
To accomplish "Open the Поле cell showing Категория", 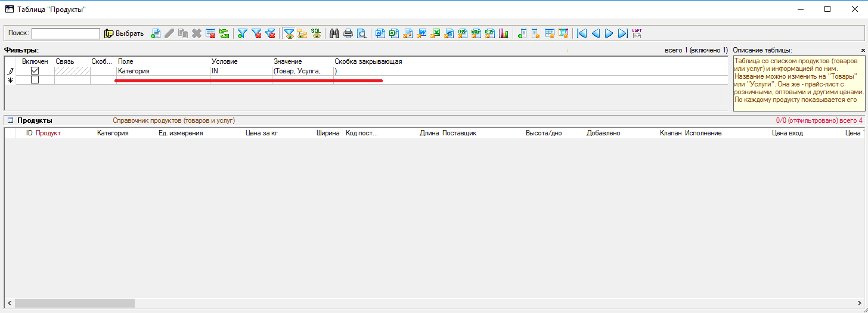I will tap(162, 71).
